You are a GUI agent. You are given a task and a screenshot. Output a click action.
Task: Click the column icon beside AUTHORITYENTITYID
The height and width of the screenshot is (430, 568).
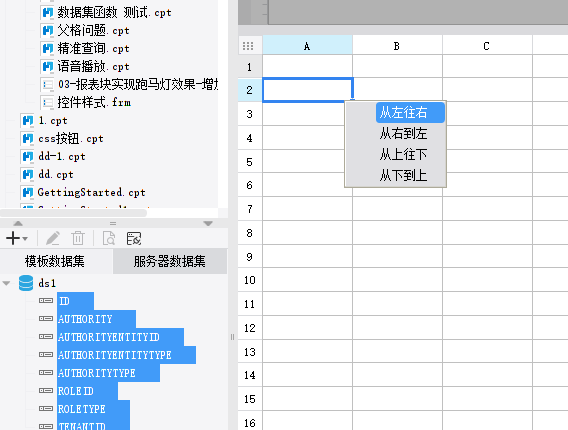coord(46,337)
